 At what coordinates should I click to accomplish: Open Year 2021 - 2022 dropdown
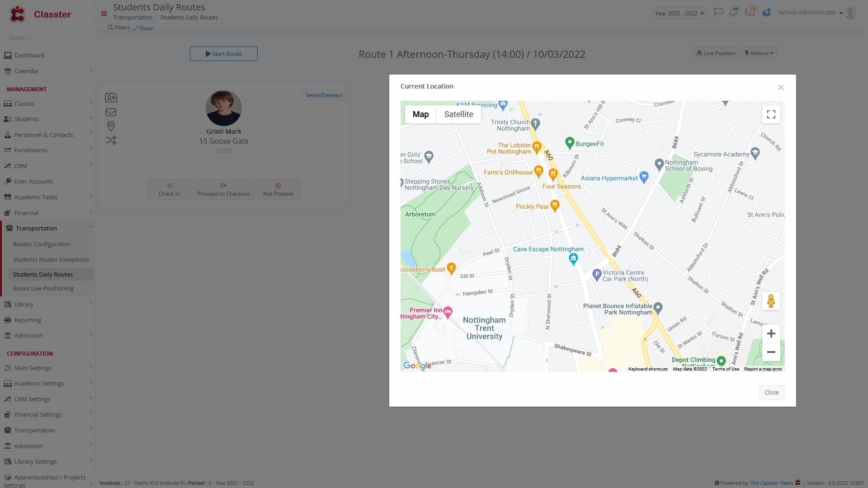click(x=679, y=13)
